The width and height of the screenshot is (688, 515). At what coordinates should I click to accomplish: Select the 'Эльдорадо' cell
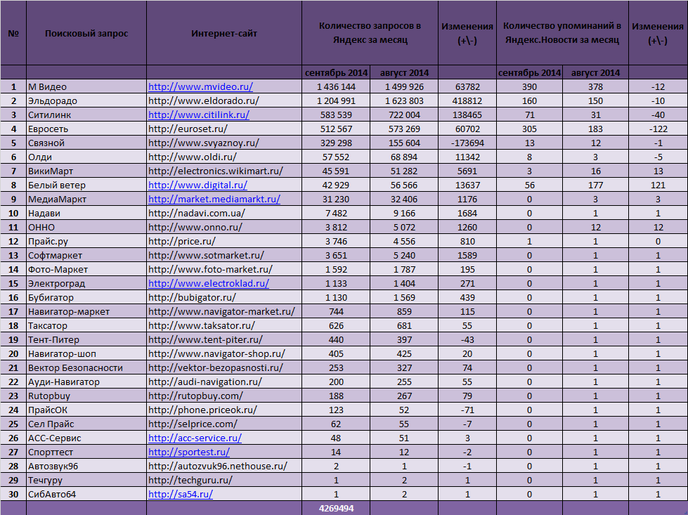(x=86, y=101)
